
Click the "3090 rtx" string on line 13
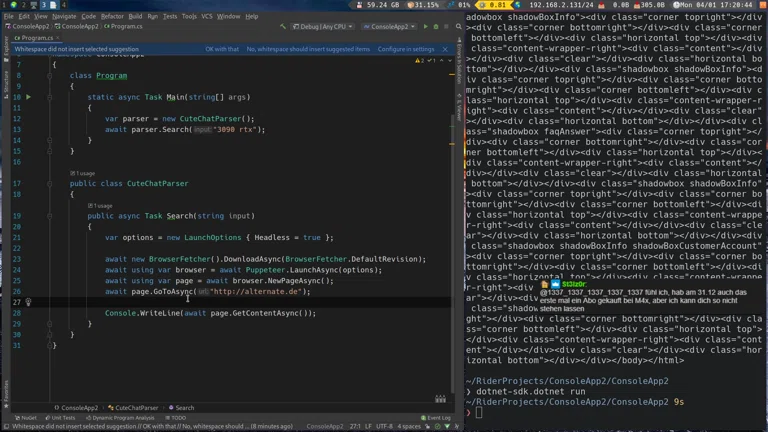(x=233, y=130)
